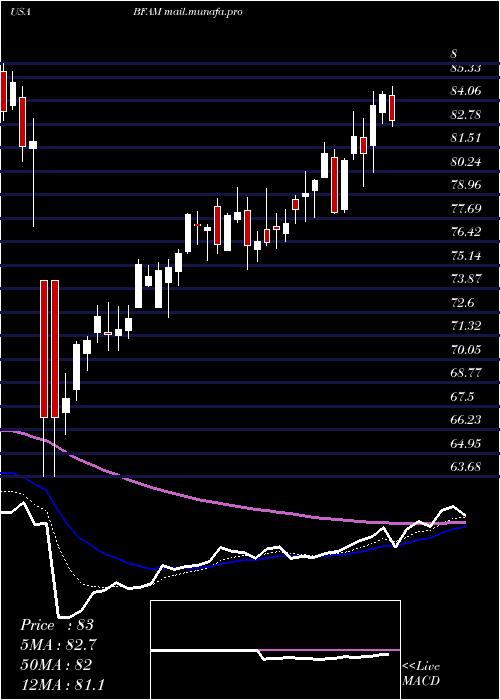Click the 'Price : 83' readout

click(x=57, y=625)
